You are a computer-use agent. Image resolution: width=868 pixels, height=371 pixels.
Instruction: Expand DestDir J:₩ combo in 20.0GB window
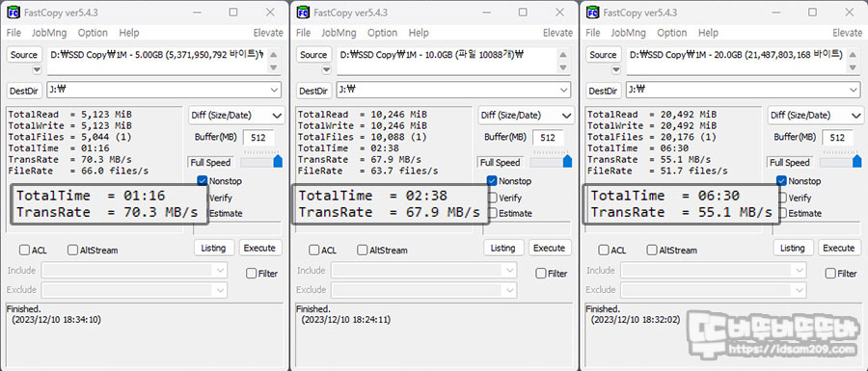pyautogui.click(x=854, y=90)
